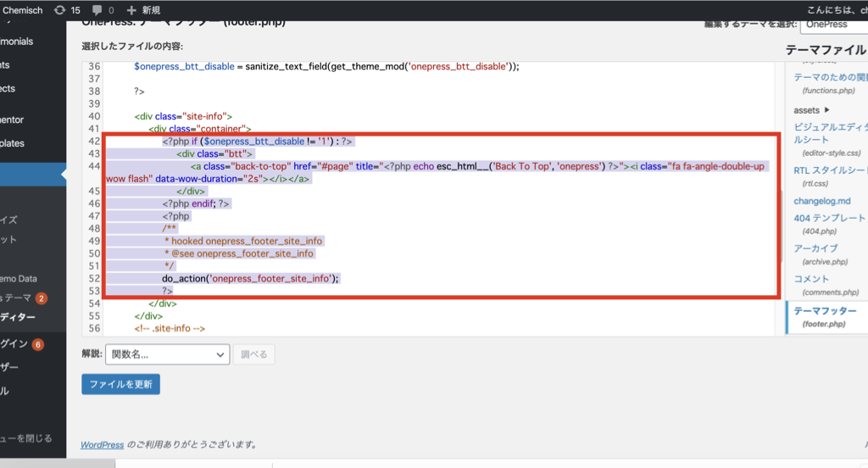The width and height of the screenshot is (868, 468).
Task: Open the comments bubble icon in admin bar
Action: coord(97,10)
